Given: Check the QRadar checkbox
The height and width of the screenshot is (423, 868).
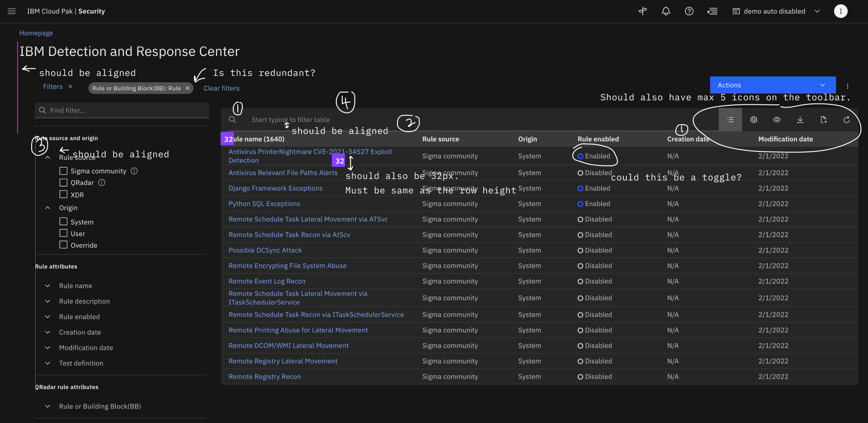Looking at the screenshot, I should tap(63, 183).
